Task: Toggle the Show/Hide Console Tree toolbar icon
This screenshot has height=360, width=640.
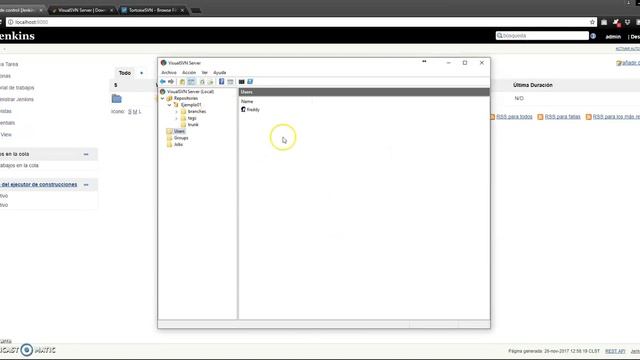Action: 191,82
